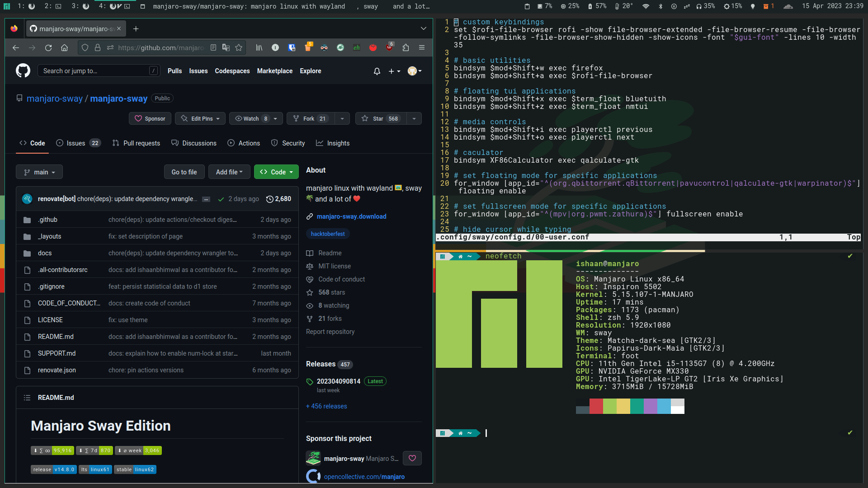This screenshot has height=488, width=868.
Task: Switch to the Issues tab
Action: [75, 143]
